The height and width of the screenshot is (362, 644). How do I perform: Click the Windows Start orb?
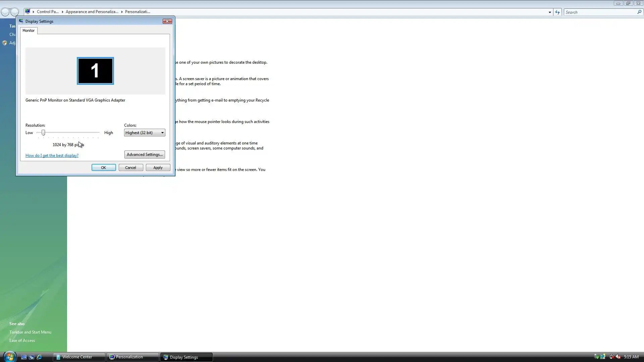9,356
